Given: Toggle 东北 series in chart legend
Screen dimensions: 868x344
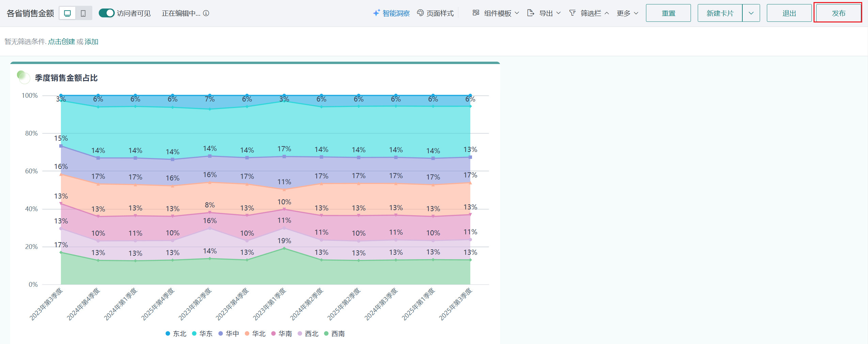Looking at the screenshot, I should [x=176, y=334].
